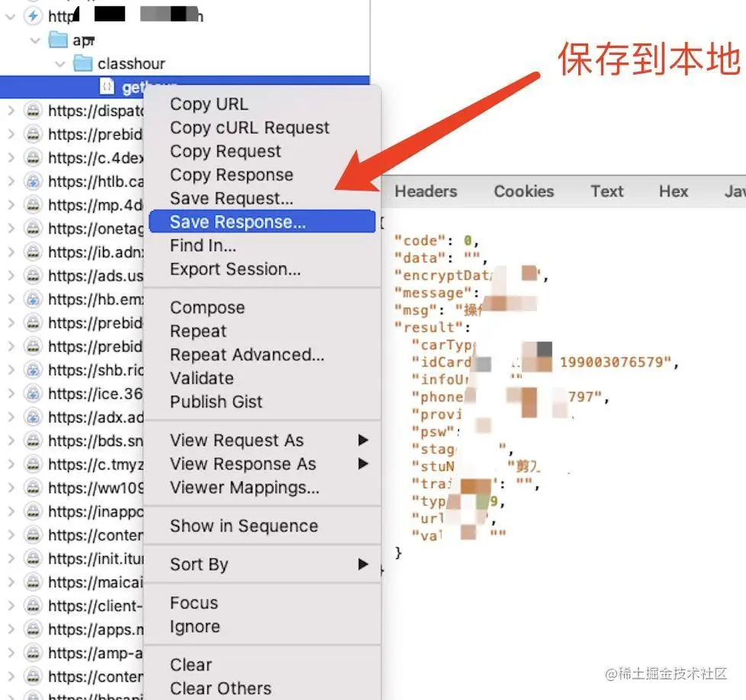Select Publish Gist entry
Image resolution: width=746 pixels, height=700 pixels.
216,402
